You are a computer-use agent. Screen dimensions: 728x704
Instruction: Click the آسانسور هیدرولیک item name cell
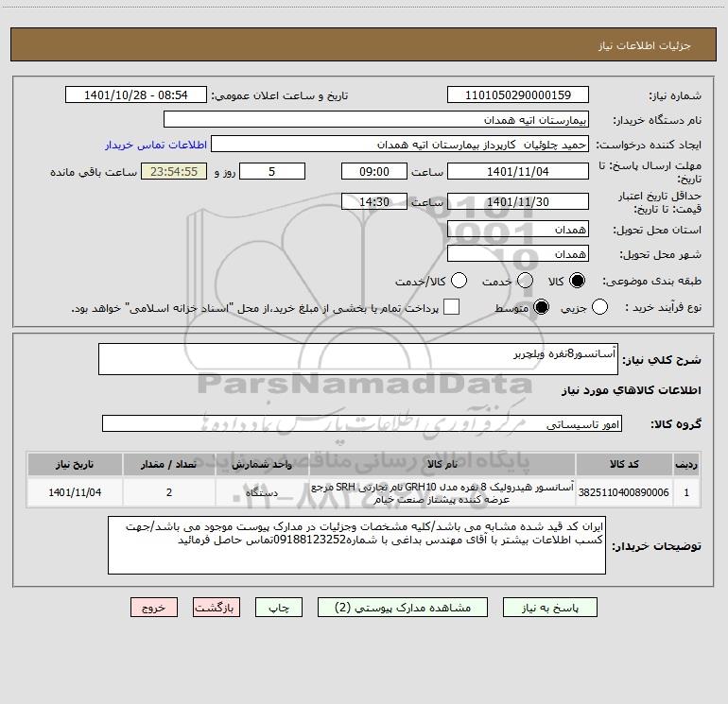coord(442,492)
